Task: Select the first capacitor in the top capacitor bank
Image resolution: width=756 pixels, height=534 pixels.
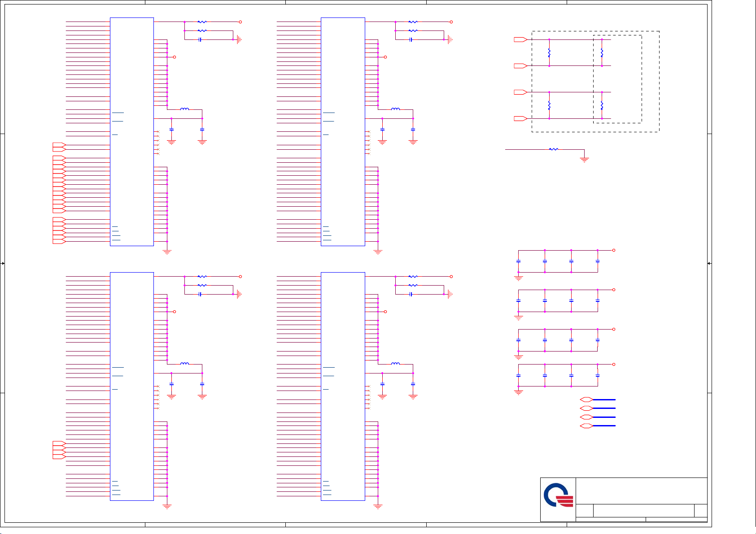Action: coord(519,261)
